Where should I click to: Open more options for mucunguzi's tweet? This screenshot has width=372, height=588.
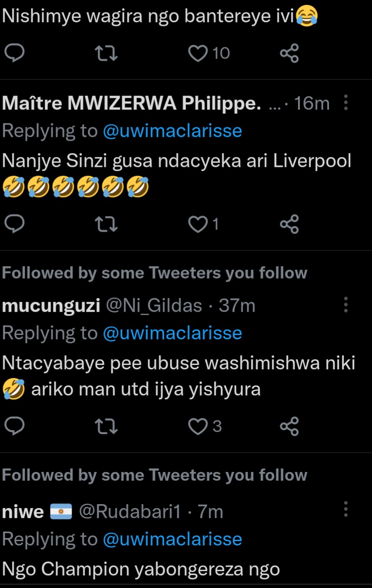(346, 305)
